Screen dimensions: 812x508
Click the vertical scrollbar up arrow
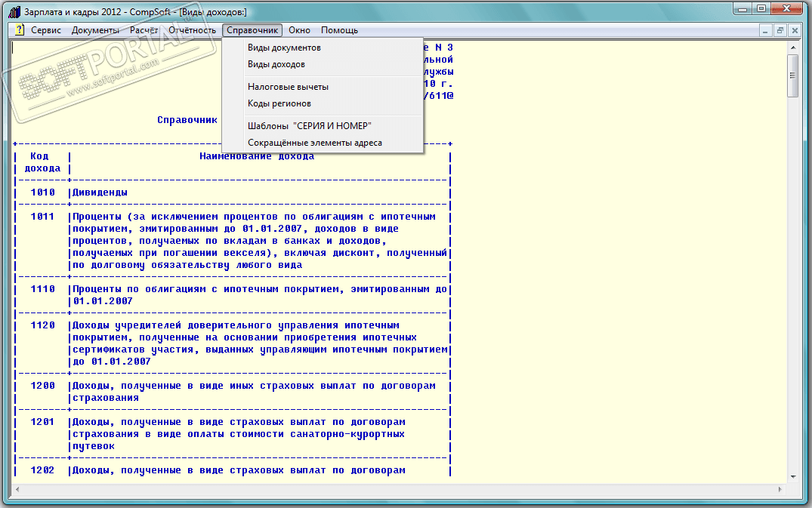[x=793, y=48]
